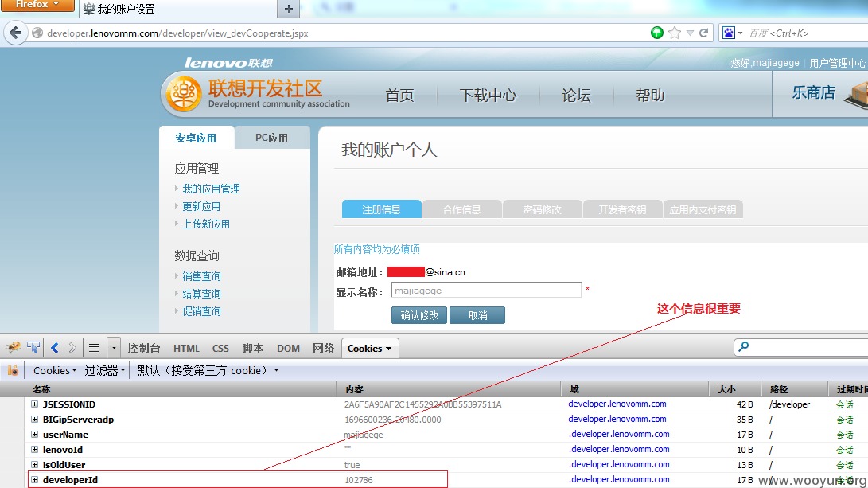
Task: Open the 过滤器 filter dropdown
Action: tap(105, 370)
